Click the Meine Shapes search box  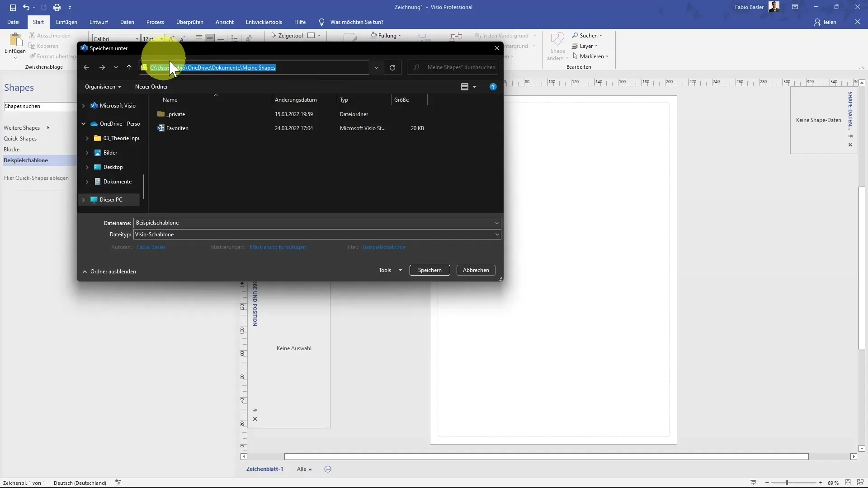(453, 67)
